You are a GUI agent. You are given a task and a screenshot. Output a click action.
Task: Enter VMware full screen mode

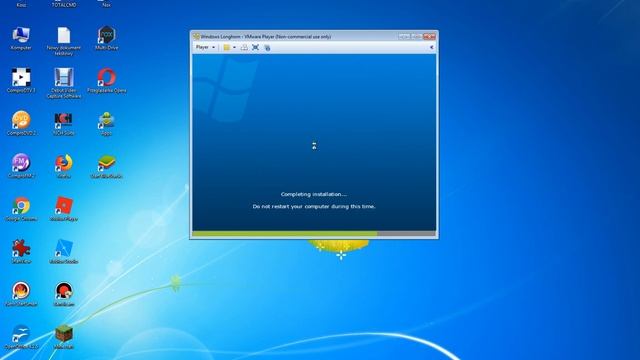(x=256, y=47)
